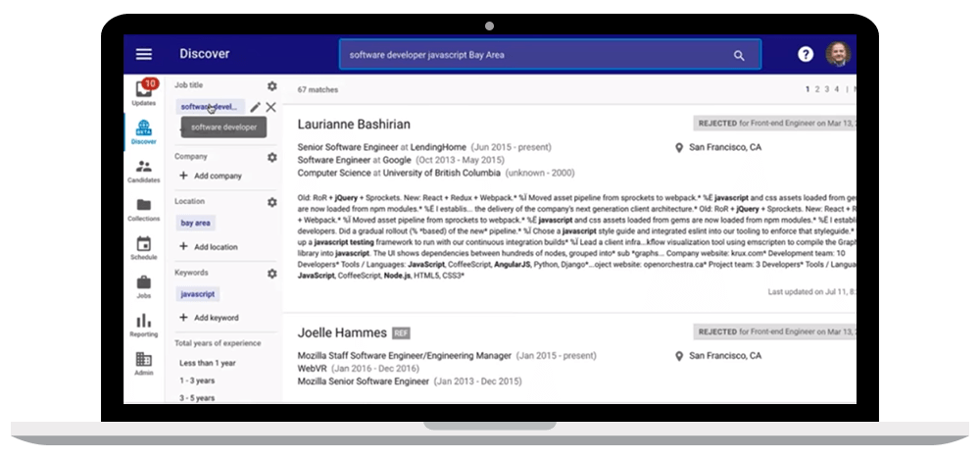Go to results page 4

coord(837,89)
